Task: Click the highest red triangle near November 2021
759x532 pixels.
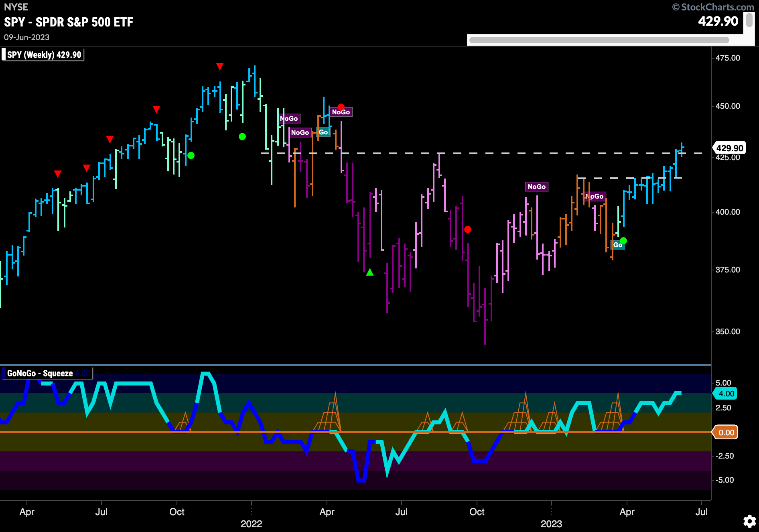Action: coord(219,66)
